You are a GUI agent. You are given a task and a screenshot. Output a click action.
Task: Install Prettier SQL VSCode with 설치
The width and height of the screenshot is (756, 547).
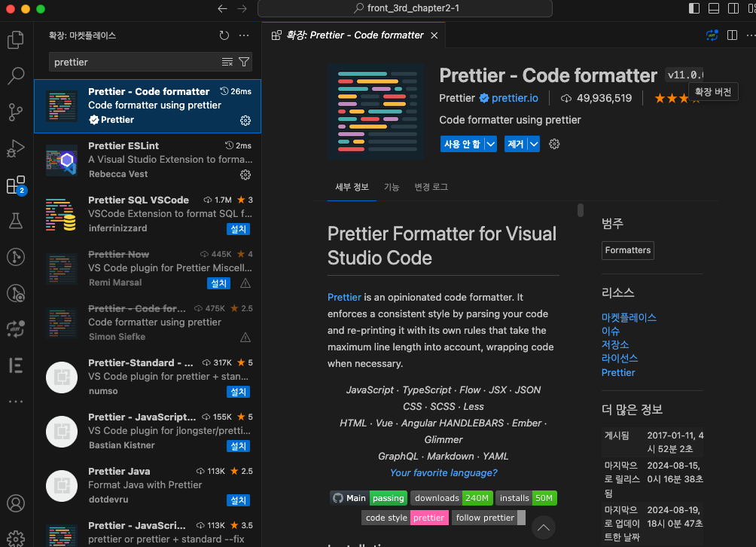point(238,229)
